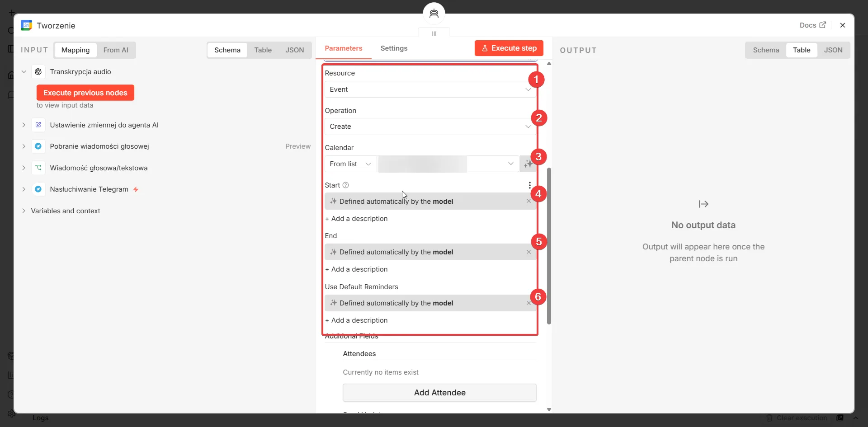Click the Telegram icon for Nasłuchiwanie Telegram
868x427 pixels.
(x=38, y=189)
